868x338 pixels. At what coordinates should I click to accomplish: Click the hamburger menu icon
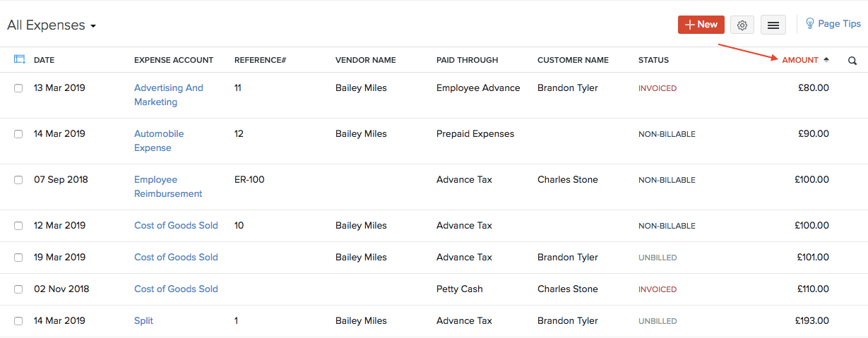coord(773,25)
